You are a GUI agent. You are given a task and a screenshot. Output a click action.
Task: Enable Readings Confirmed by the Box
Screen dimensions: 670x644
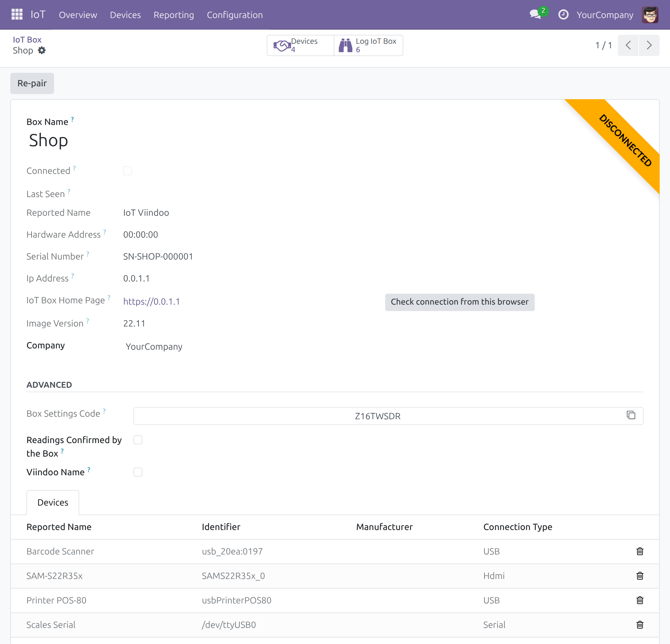click(138, 440)
